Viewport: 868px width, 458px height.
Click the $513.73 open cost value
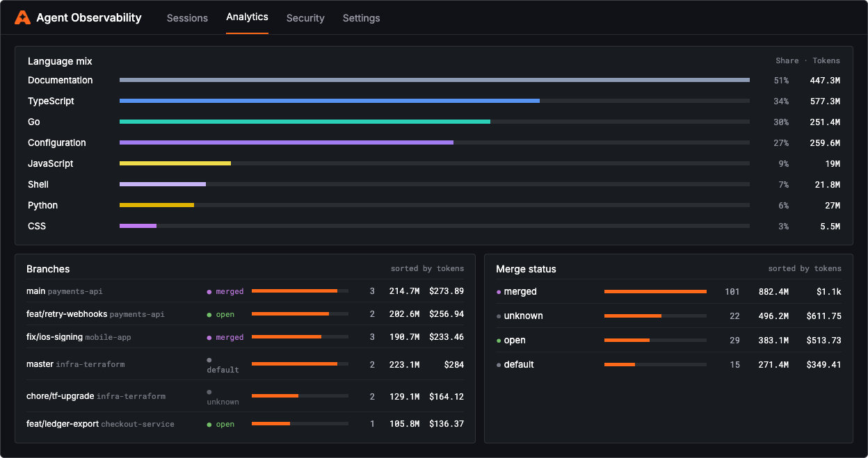pyautogui.click(x=824, y=341)
